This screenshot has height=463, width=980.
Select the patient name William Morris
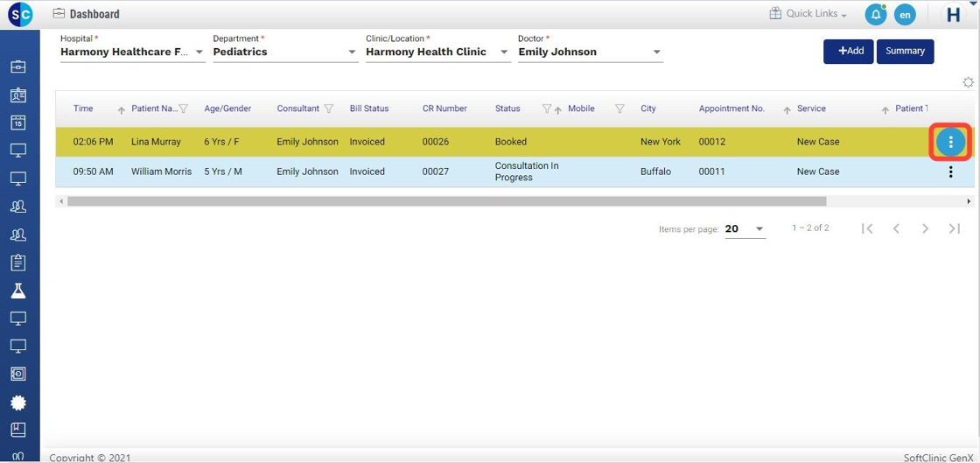[161, 172]
